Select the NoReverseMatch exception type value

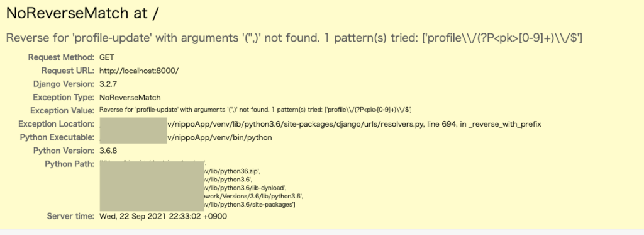point(130,98)
